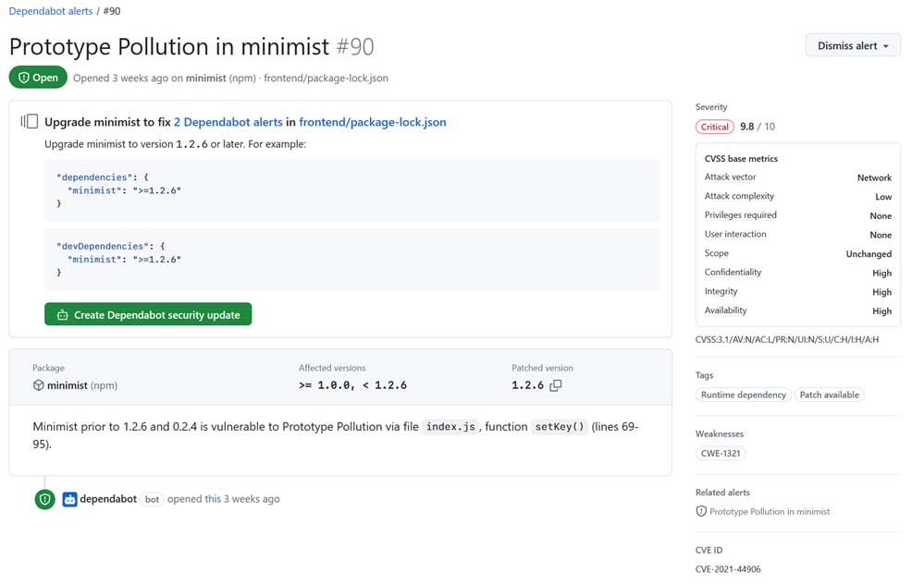Click the affected versions '>= 1.0.0, < 1.2.6'

352,385
